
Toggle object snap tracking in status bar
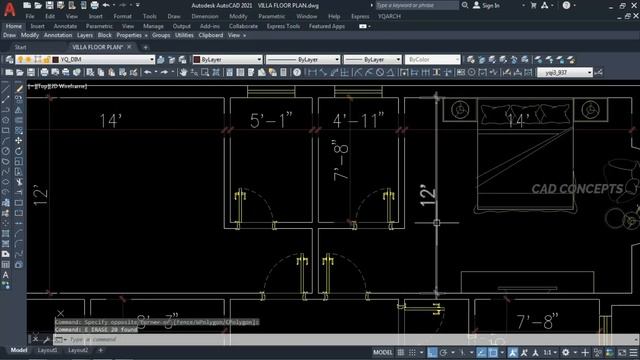coord(482,352)
